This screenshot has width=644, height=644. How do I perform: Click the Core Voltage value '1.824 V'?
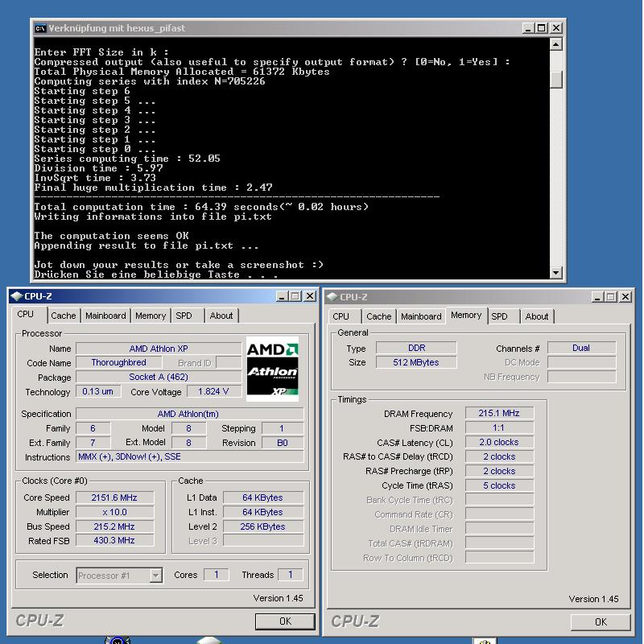pos(213,391)
